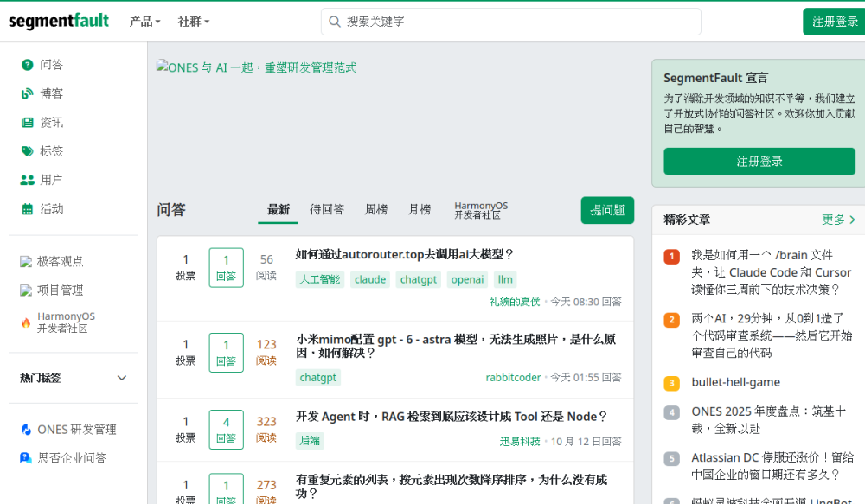Click the 活动 calendar icon in sidebar
Viewport: 865px width, 504px height.
tap(27, 209)
